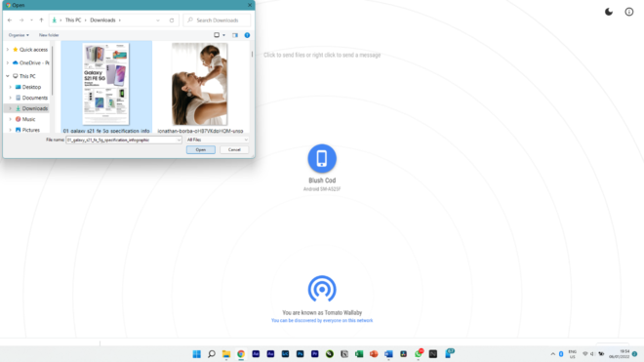Expand Documents tree node
The height and width of the screenshot is (362, 644).
(11, 98)
